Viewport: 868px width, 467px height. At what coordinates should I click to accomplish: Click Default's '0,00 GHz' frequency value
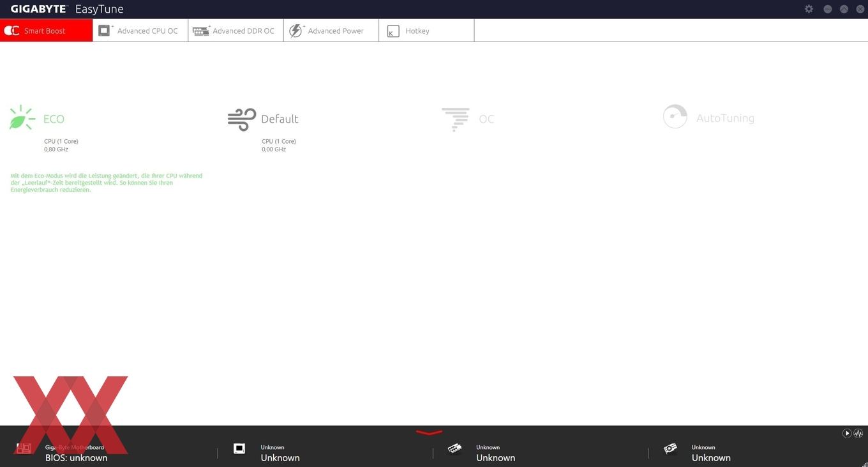pyautogui.click(x=274, y=149)
